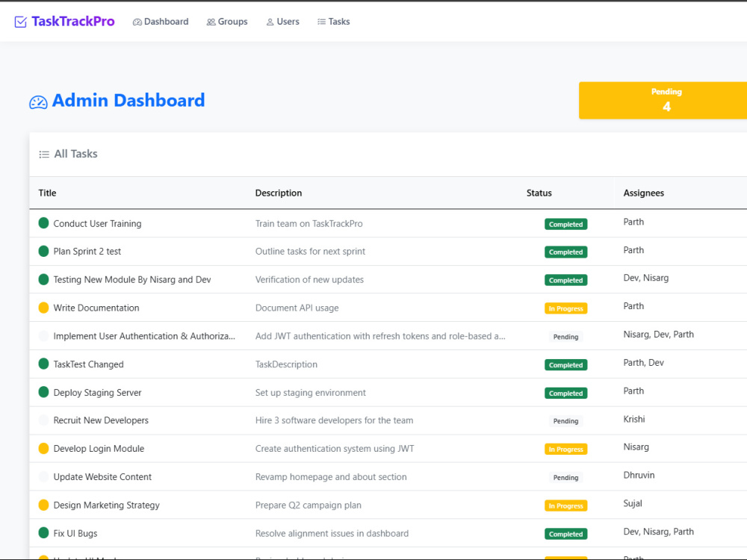Click description Verification of new updates
This screenshot has width=747, height=560.
[309, 279]
